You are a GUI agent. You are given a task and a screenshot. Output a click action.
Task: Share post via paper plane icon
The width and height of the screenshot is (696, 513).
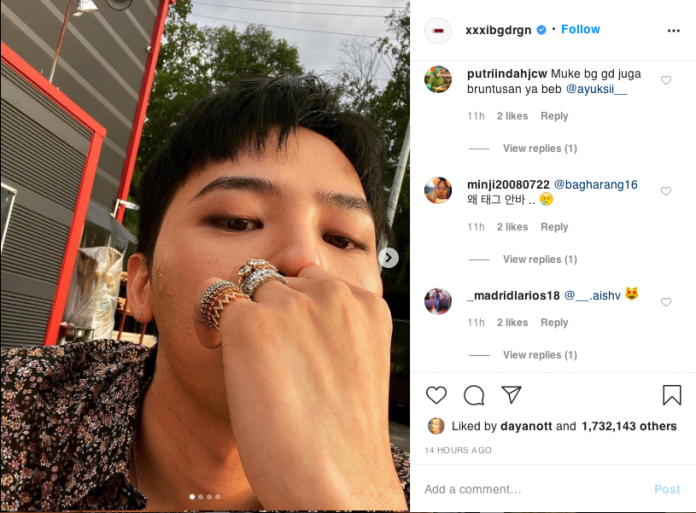511,395
